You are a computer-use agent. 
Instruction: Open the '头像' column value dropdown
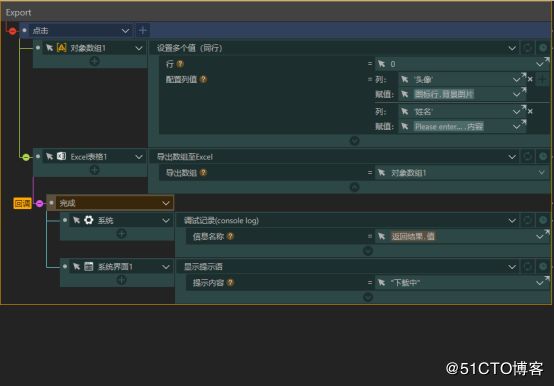tap(517, 80)
